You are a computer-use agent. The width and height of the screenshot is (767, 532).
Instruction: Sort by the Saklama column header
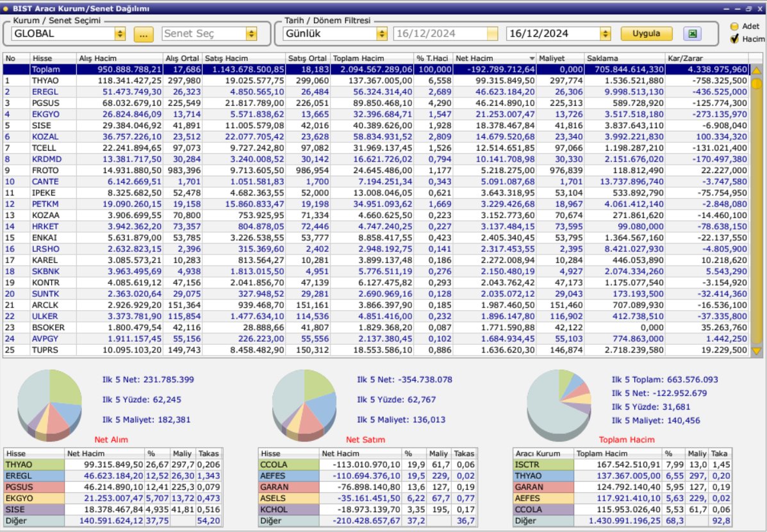click(x=625, y=58)
